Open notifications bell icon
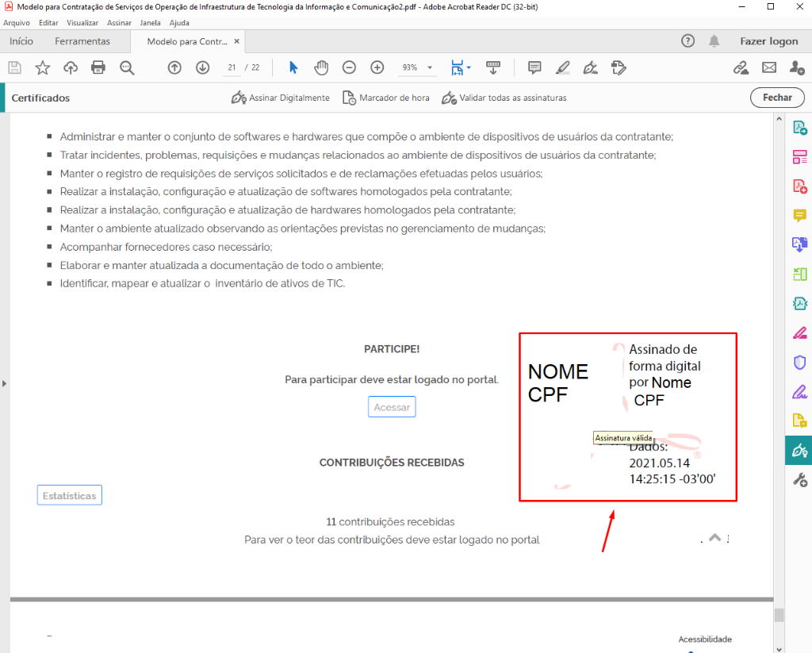The height and width of the screenshot is (653, 812). tap(714, 41)
